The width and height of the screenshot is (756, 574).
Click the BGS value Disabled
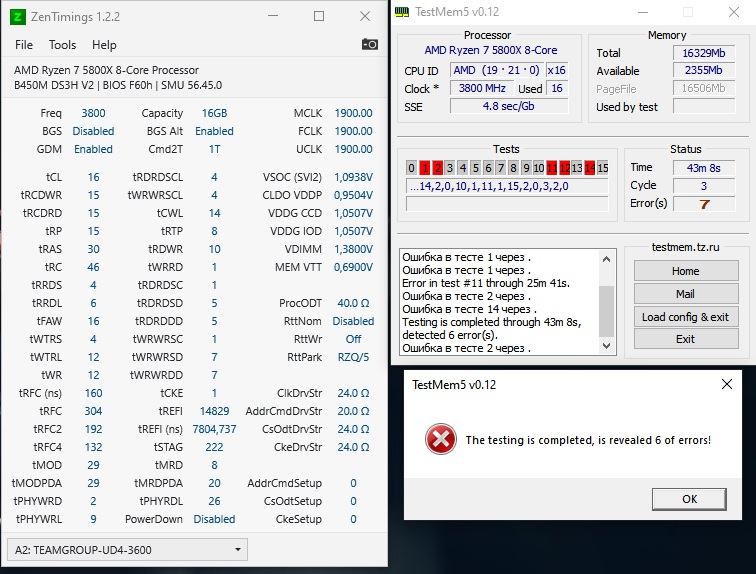[x=93, y=131]
